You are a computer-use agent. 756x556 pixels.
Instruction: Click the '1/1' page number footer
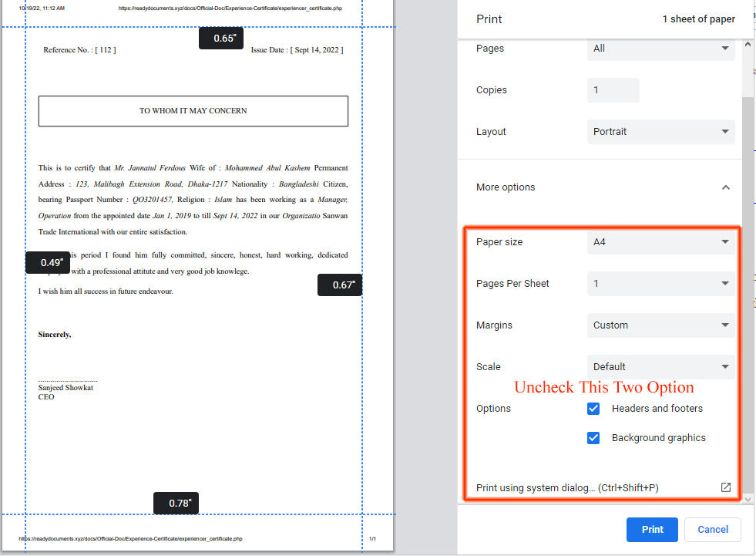[x=373, y=538]
